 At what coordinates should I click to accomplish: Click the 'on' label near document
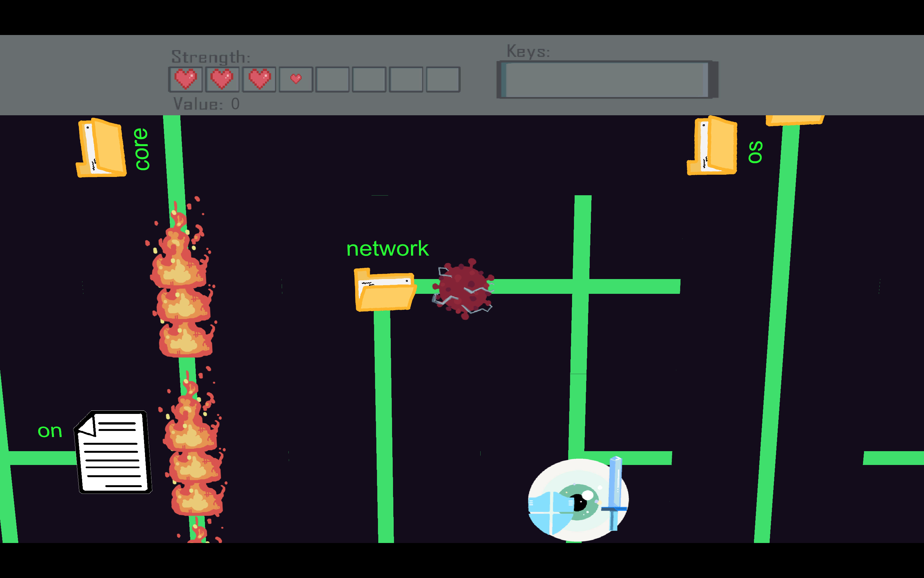click(x=50, y=431)
